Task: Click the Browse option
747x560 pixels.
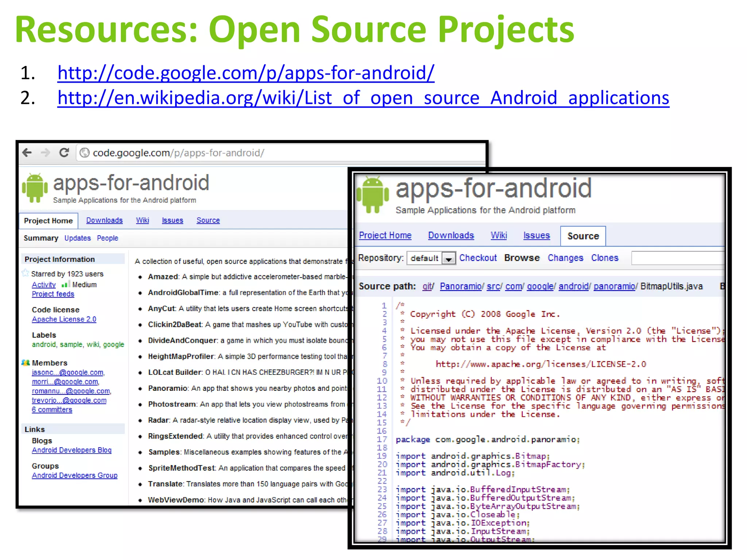Action: (522, 258)
